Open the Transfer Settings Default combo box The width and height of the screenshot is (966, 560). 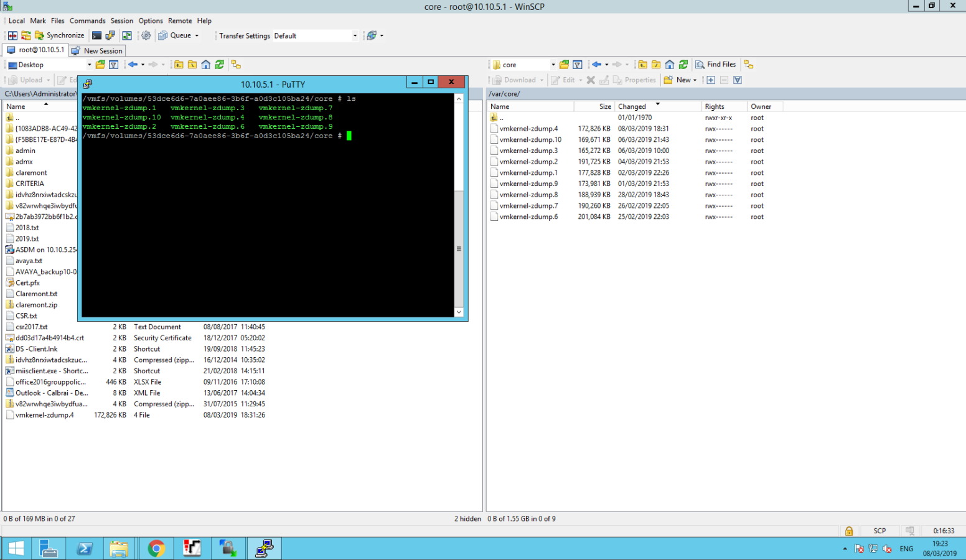pyautogui.click(x=316, y=35)
